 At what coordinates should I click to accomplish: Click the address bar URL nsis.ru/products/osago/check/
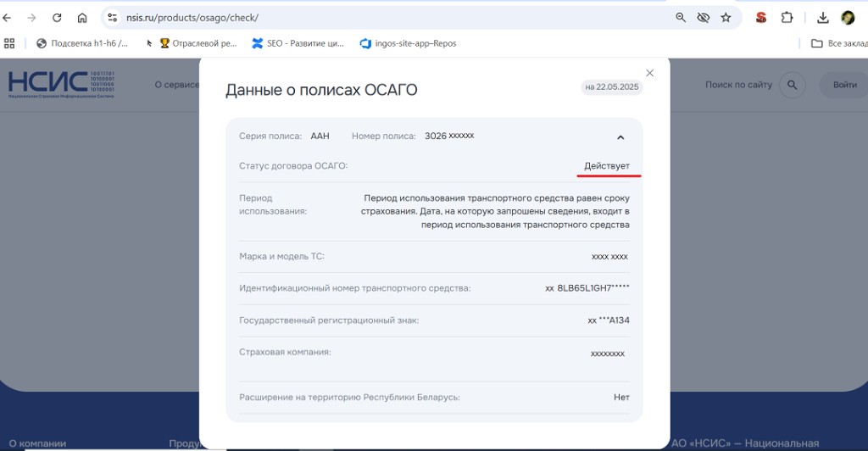tap(192, 18)
